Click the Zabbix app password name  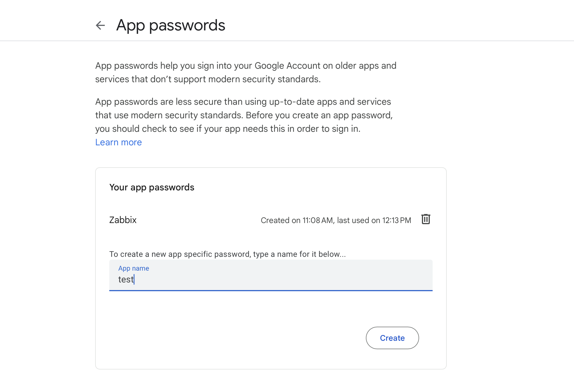click(123, 220)
